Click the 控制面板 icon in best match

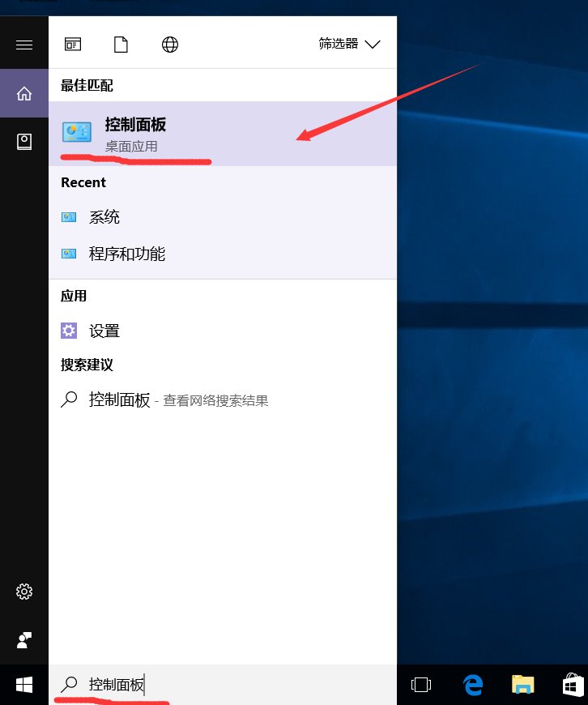77,132
